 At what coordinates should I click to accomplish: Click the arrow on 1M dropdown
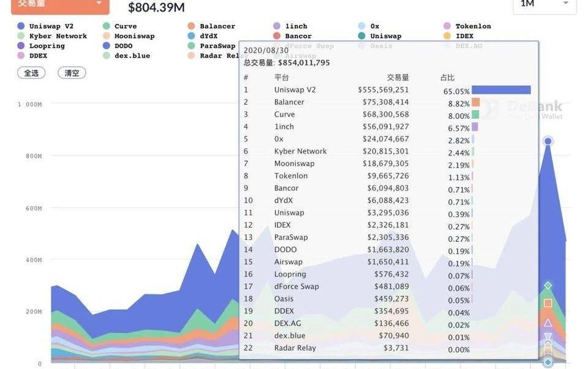coord(565,4)
